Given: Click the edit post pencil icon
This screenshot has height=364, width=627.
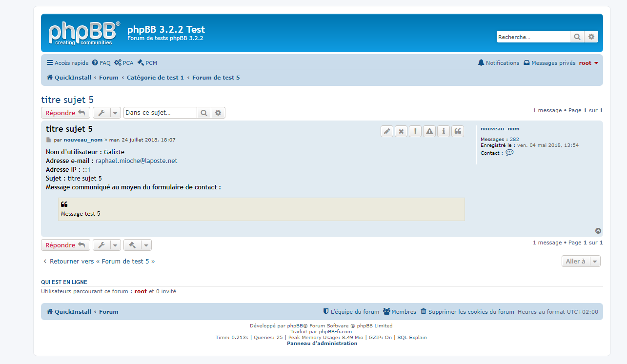Looking at the screenshot, I should pos(387,131).
